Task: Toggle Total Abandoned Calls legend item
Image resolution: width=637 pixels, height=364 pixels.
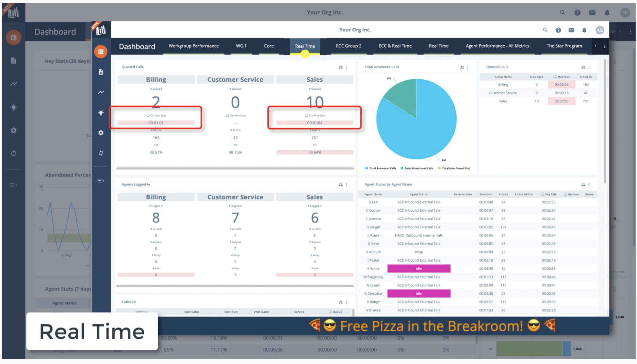Action: 417,168
